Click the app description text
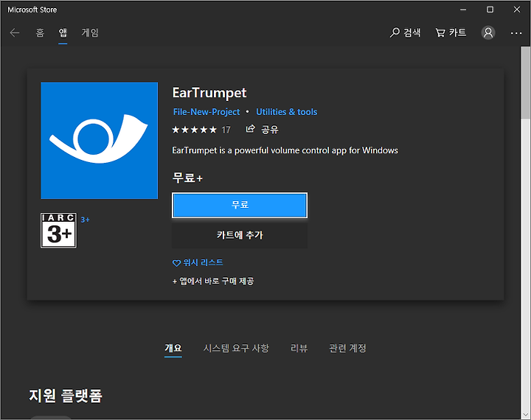Image resolution: width=531 pixels, height=420 pixels. pyautogui.click(x=285, y=150)
